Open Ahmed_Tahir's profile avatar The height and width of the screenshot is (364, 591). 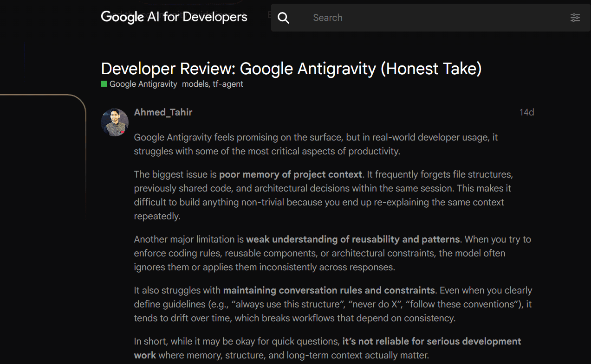click(x=115, y=122)
